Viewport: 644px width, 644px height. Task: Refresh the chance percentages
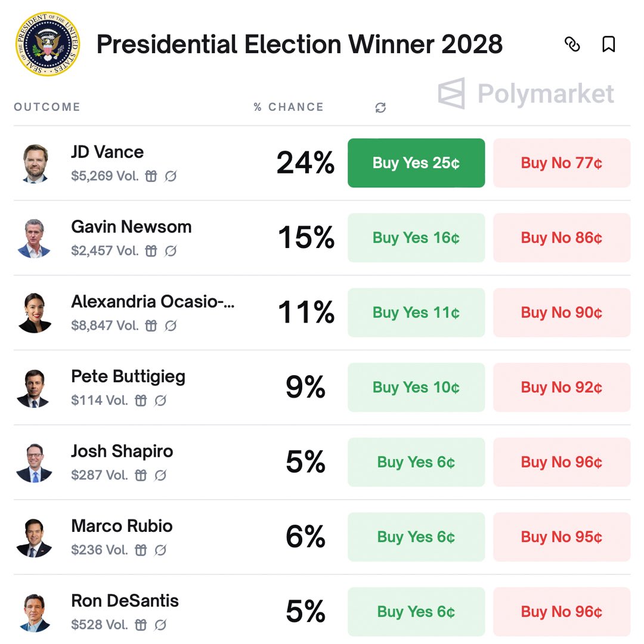coord(380,107)
